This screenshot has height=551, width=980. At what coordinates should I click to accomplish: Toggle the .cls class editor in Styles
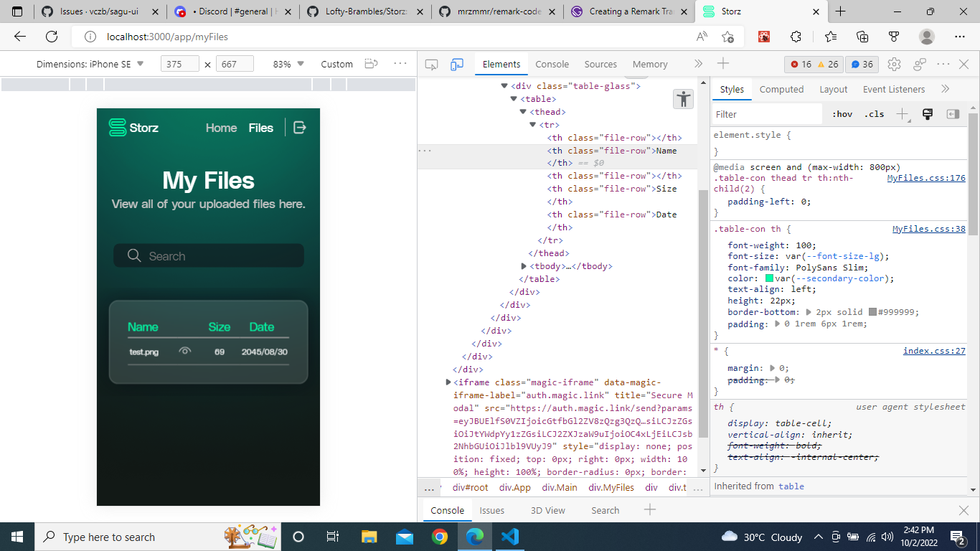click(x=874, y=113)
